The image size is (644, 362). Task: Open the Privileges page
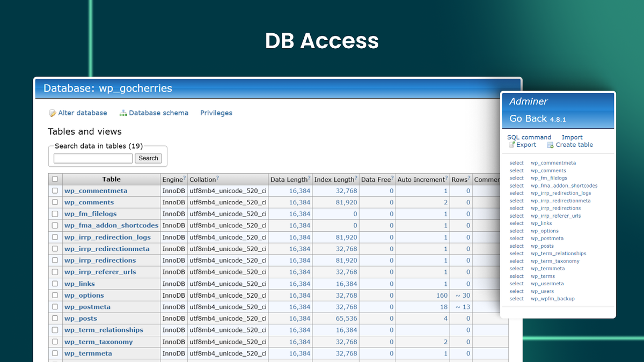pyautogui.click(x=216, y=113)
